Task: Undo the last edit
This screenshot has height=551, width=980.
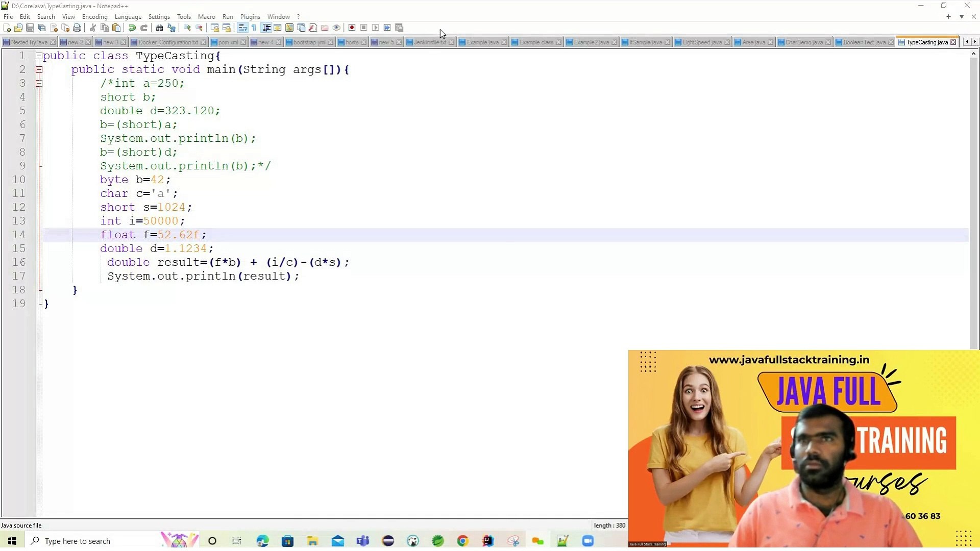Action: coord(132,28)
